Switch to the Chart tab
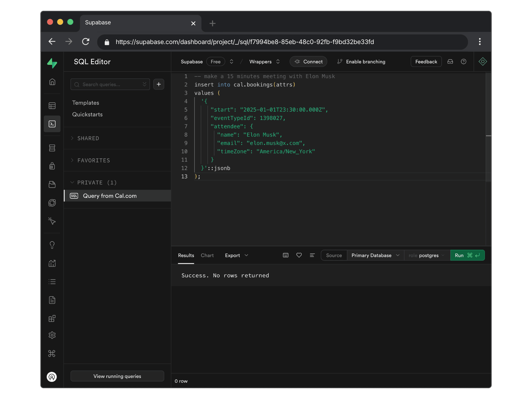Viewport: 532px width, 399px height. coord(207,255)
